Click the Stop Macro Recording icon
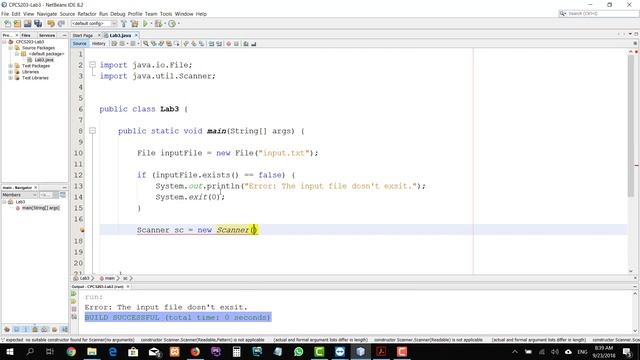The height and width of the screenshot is (360, 640). 236,44
